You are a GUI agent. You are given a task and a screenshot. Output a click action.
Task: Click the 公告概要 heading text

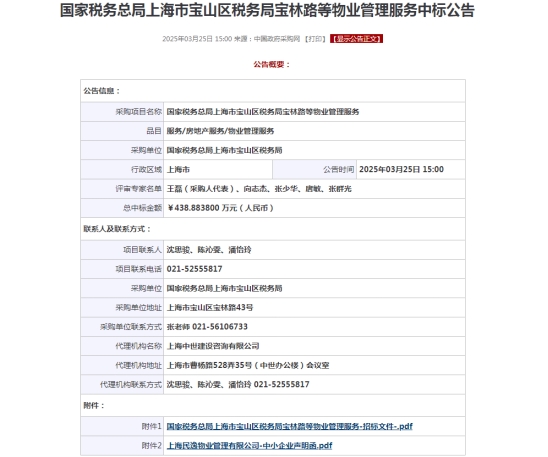click(272, 65)
